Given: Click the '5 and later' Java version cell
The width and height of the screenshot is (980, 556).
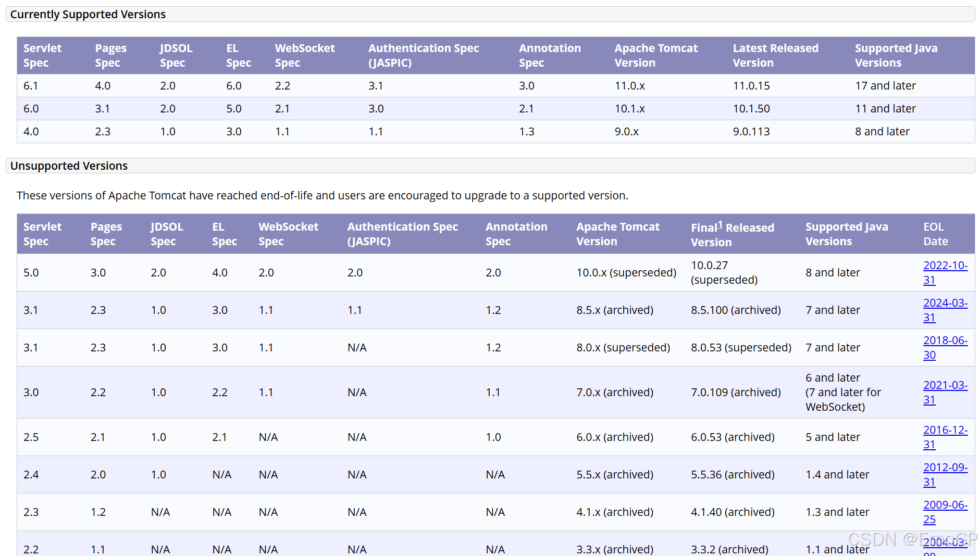Looking at the screenshot, I should point(833,437).
